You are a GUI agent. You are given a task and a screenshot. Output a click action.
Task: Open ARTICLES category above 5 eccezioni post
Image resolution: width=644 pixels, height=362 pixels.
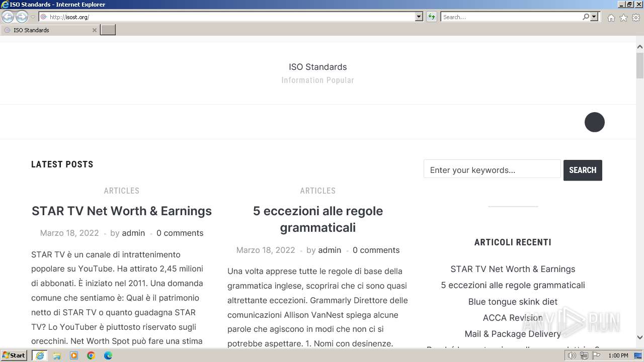coord(318,191)
